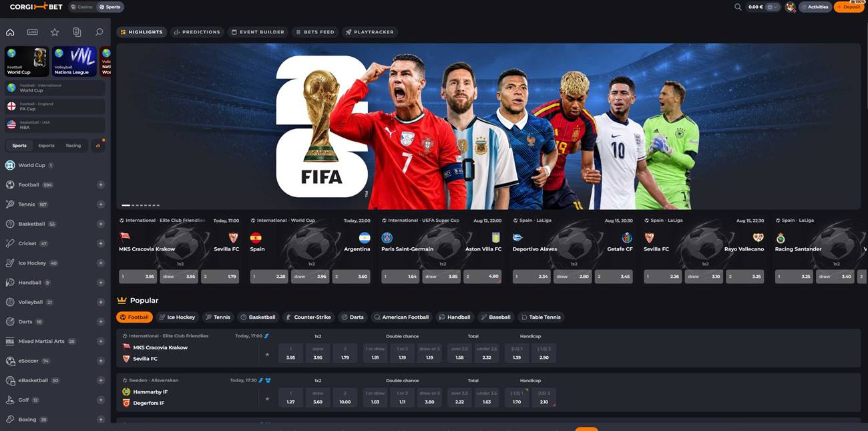Select Baseball filter chip under Popular
This screenshot has width=868, height=431.
495,317
